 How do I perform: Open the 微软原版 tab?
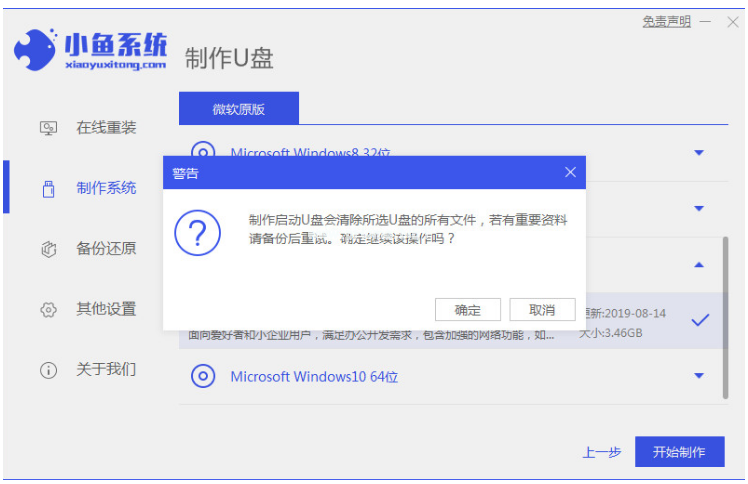238,109
